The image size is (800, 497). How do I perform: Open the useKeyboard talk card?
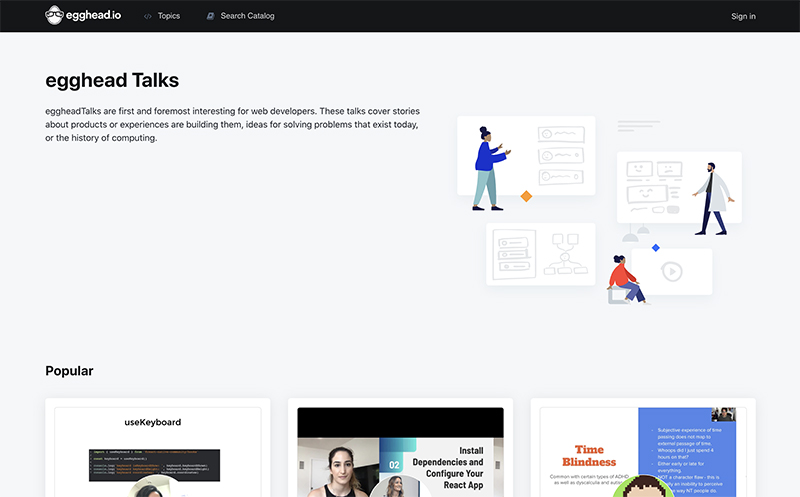[158, 448]
